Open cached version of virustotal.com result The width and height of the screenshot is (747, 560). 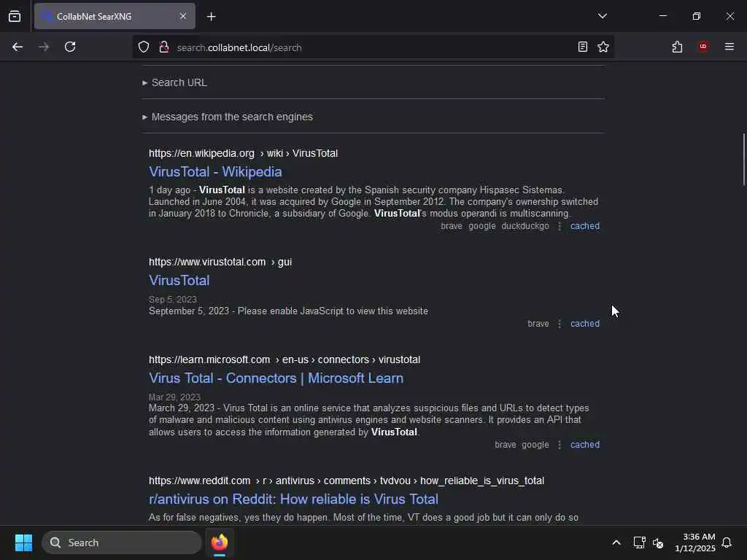pyautogui.click(x=585, y=324)
